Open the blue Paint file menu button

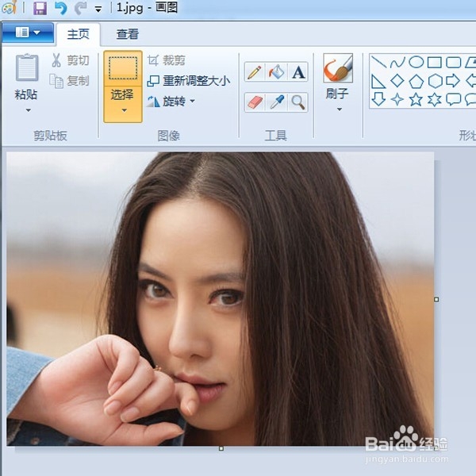28,33
